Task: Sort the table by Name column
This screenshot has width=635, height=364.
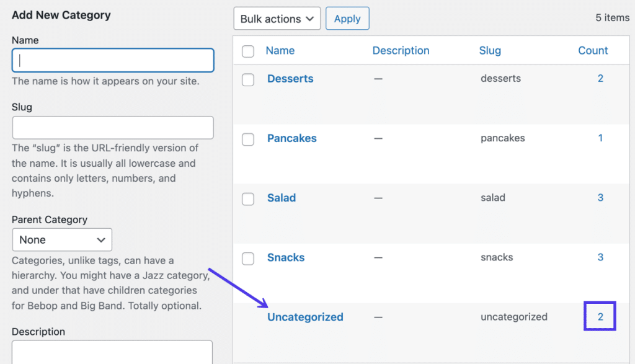Action: pos(280,50)
